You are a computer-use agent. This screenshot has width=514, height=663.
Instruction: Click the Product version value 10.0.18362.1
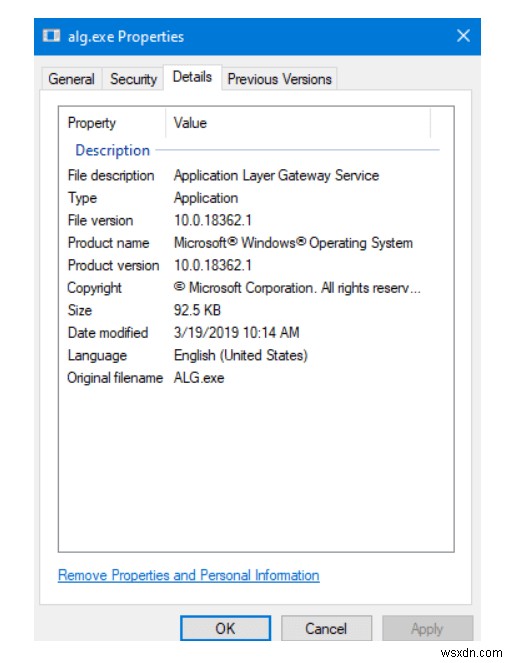[213, 265]
